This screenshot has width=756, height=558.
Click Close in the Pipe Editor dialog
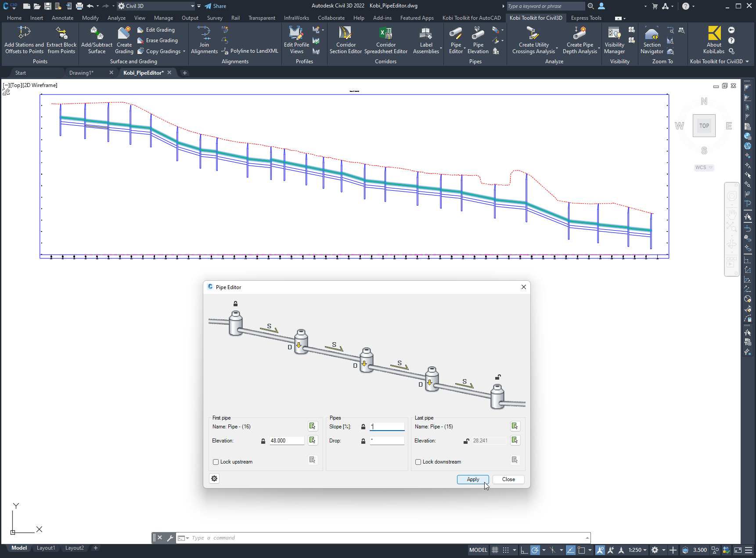click(x=508, y=479)
